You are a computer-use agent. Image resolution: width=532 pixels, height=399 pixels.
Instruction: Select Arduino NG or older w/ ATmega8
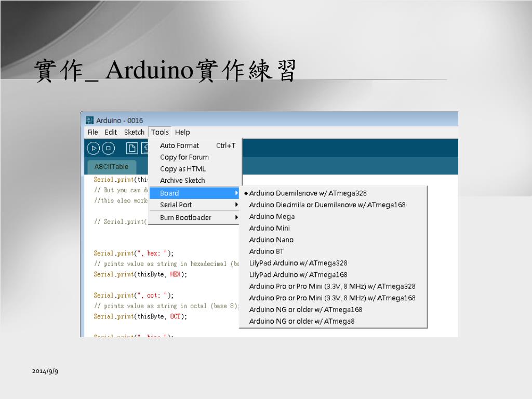point(333,321)
